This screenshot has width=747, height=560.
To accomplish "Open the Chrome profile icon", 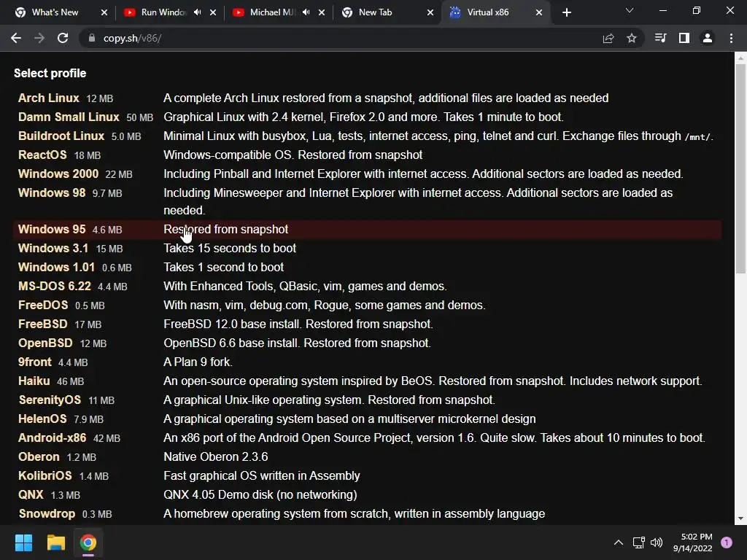I will [x=708, y=38].
